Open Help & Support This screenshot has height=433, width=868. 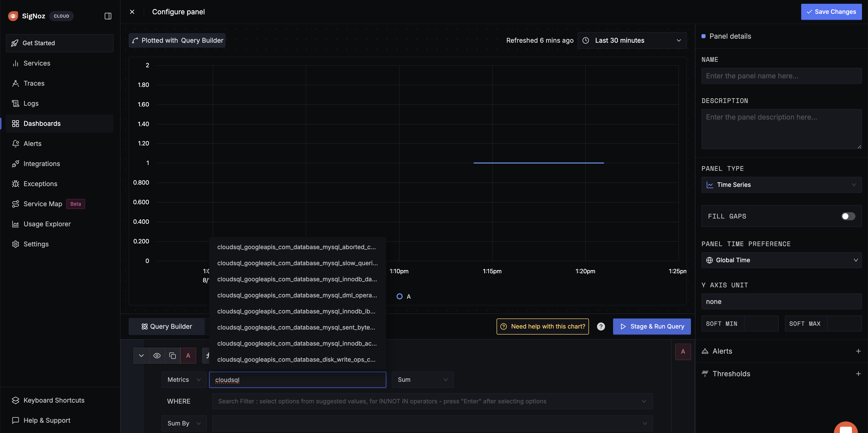click(60, 420)
